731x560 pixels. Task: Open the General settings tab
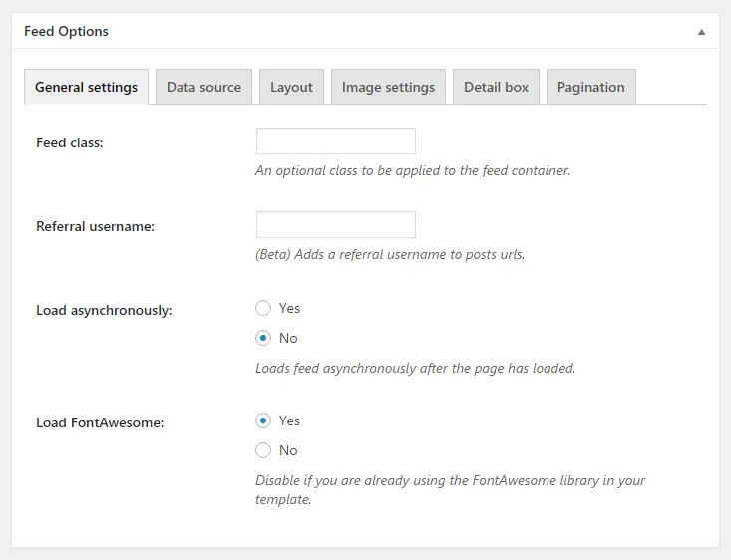point(86,87)
